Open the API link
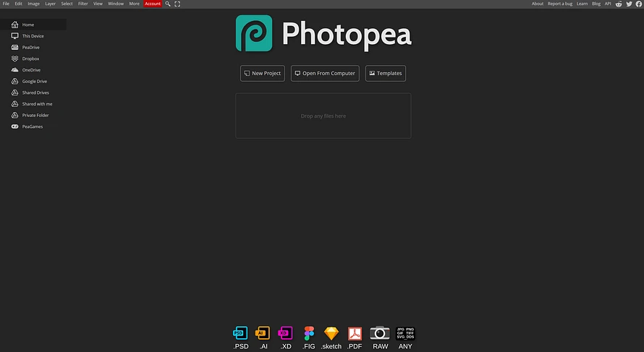The image size is (644, 352). point(608,4)
